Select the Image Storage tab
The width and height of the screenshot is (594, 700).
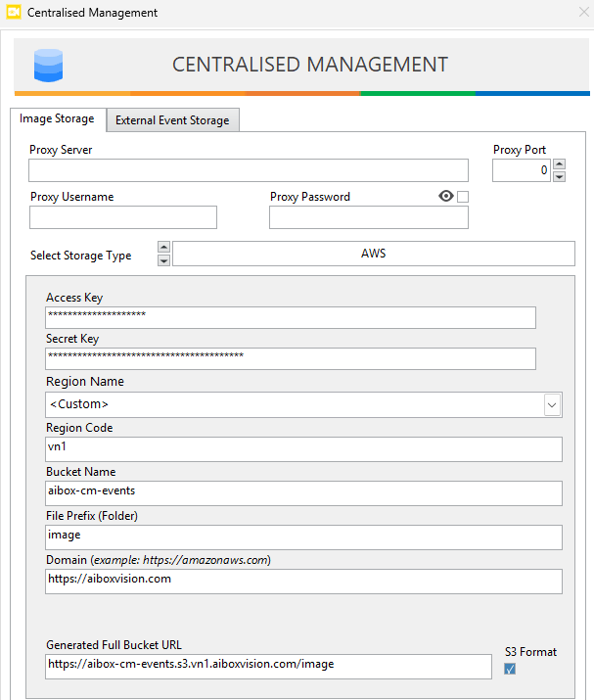(x=57, y=118)
